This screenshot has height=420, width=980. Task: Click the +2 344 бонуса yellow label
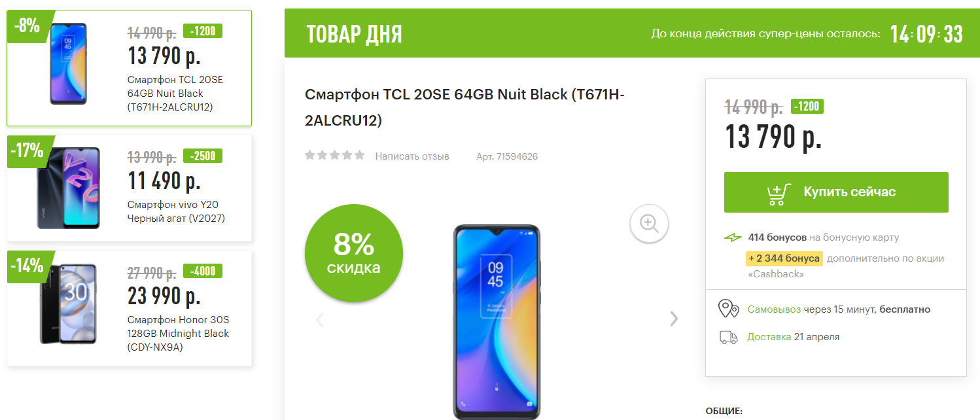tap(784, 258)
